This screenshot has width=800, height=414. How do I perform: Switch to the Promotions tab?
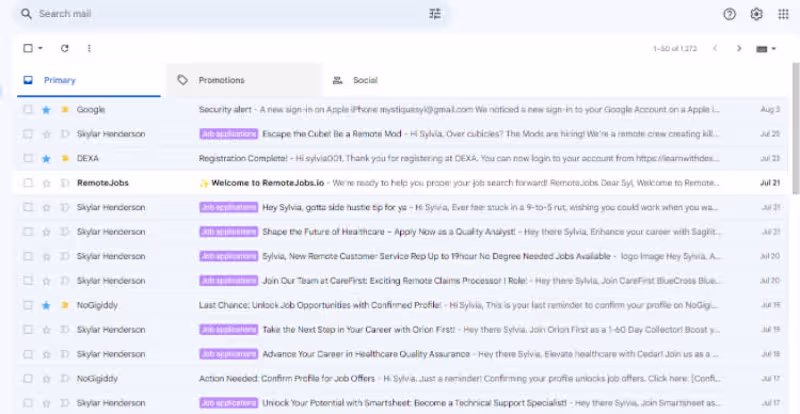pos(243,80)
